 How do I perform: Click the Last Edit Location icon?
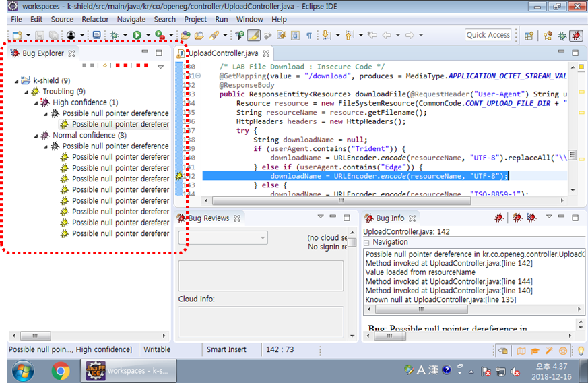coord(372,35)
